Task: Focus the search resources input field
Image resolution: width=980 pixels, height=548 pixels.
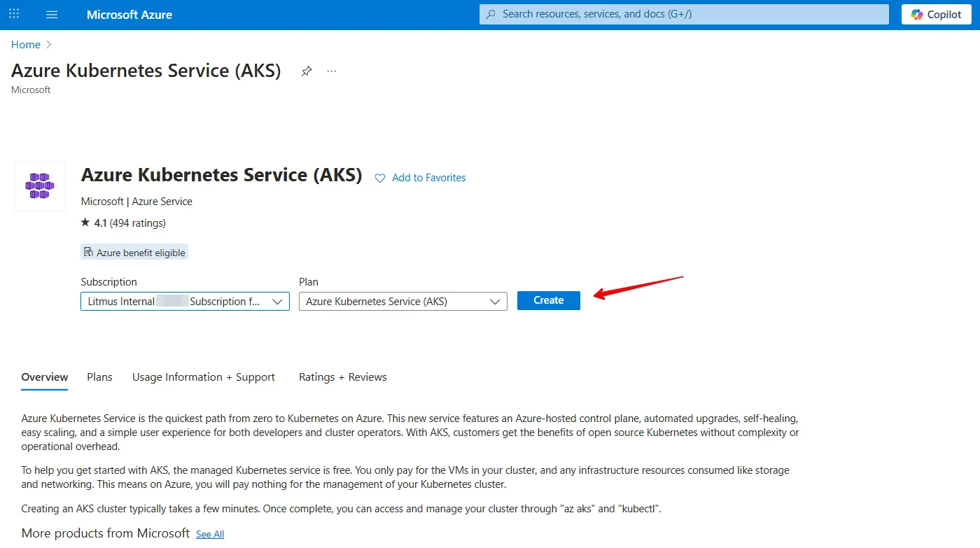Action: [x=684, y=14]
